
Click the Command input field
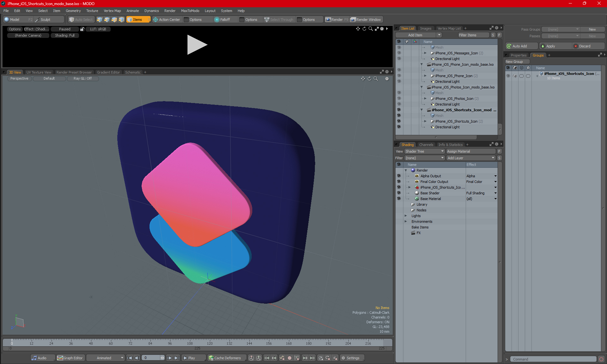pos(554,359)
